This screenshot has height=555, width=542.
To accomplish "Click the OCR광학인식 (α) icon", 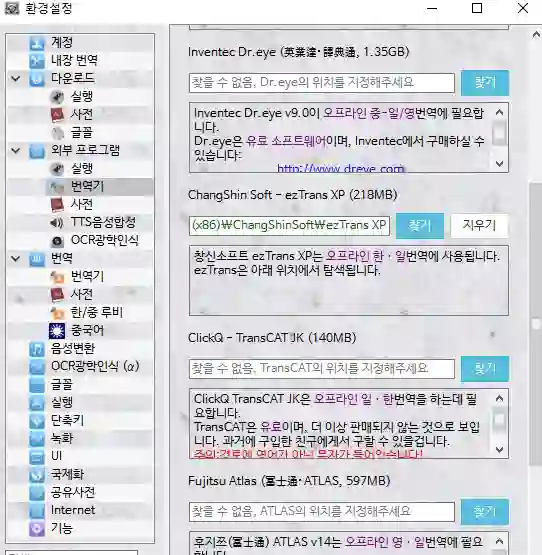I will 37,367.
